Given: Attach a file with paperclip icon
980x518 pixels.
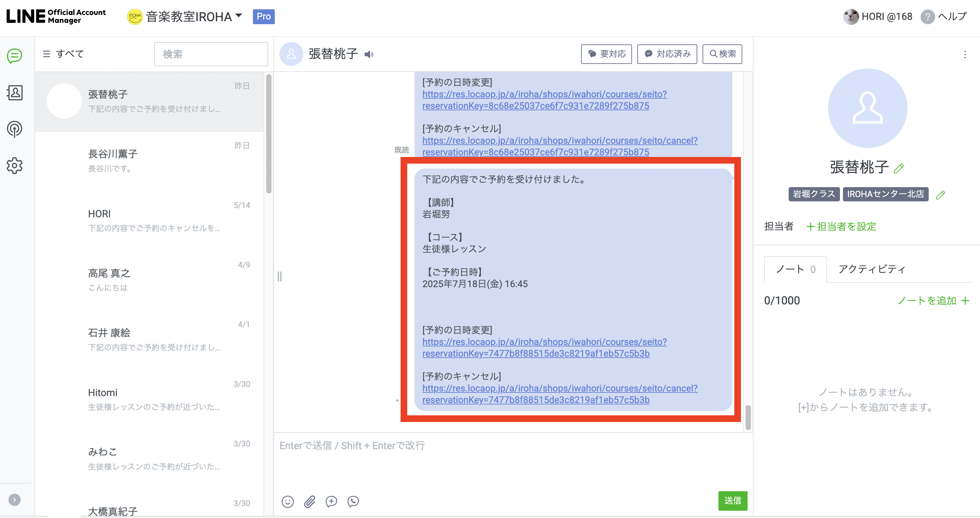Looking at the screenshot, I should (x=310, y=501).
